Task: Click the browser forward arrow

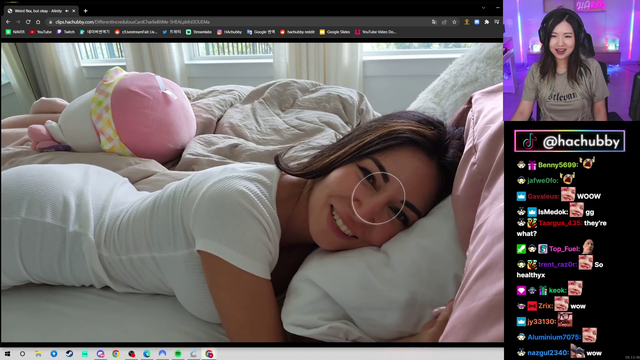Action: point(18,22)
